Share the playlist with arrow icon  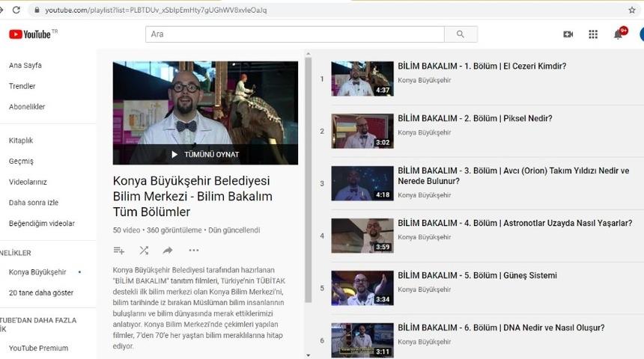(168, 251)
